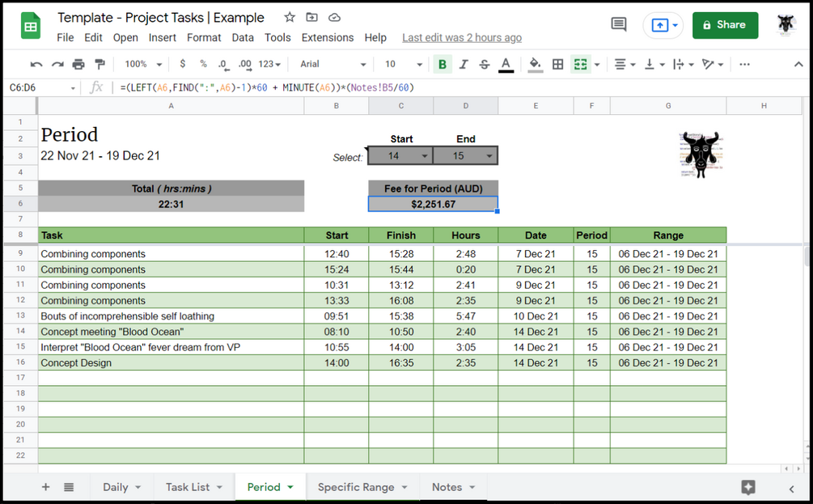Expand the Arial font dropdown
Image resolution: width=813 pixels, height=504 pixels.
[x=333, y=64]
